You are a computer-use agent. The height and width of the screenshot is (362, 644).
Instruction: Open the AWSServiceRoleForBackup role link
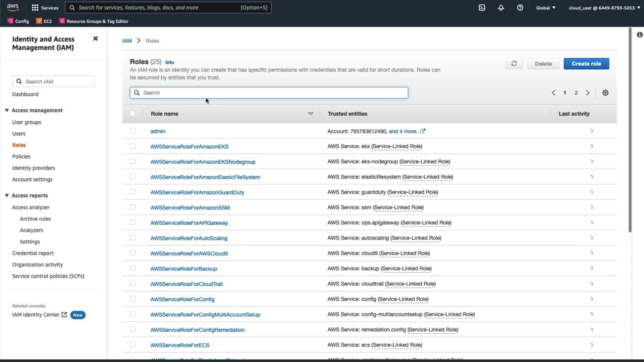coord(183,269)
